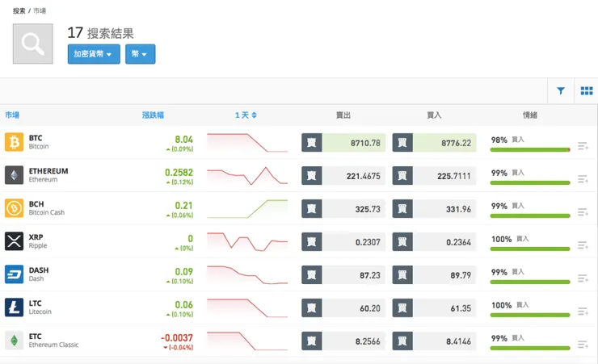
Task: Add BTC to watchlist icon
Action: click(x=583, y=146)
